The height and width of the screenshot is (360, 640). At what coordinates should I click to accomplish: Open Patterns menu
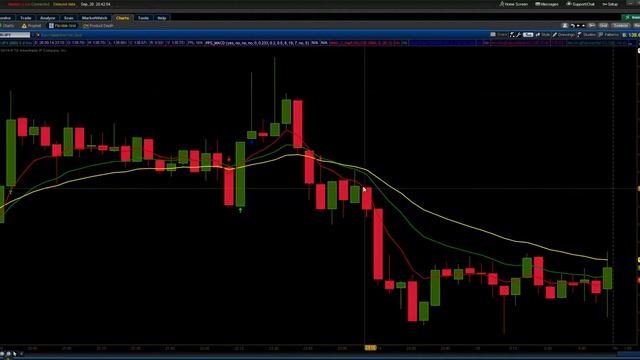click(x=609, y=35)
